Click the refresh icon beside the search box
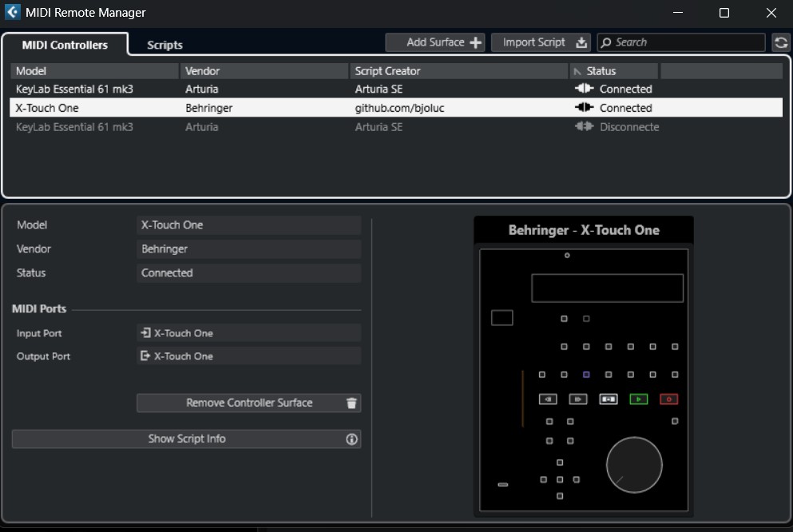Viewport: 793px width, 532px height. tap(781, 42)
